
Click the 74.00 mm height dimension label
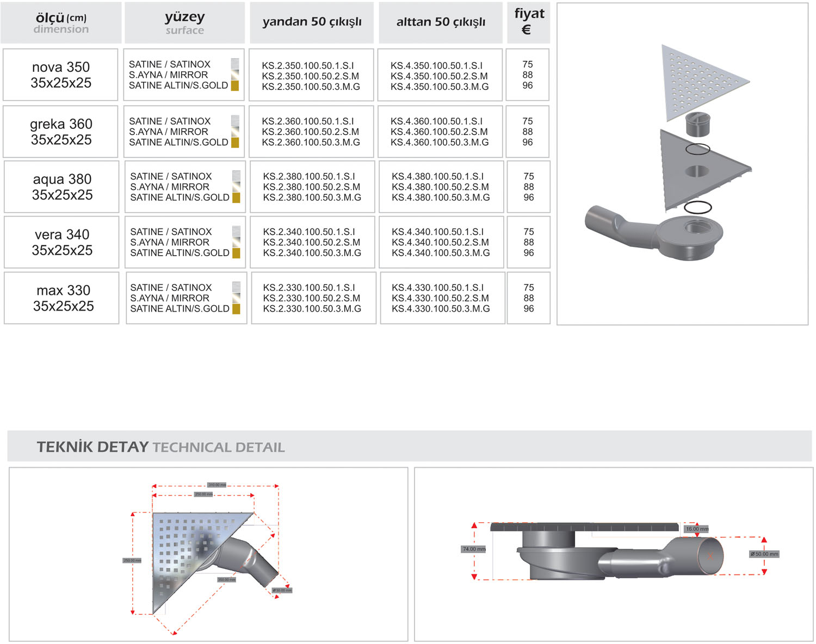point(474,549)
